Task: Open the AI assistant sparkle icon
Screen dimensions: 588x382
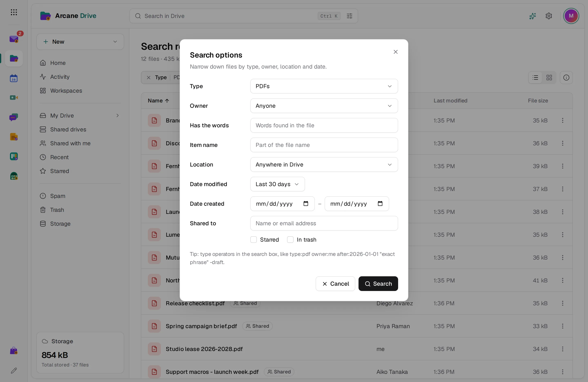Action: click(x=532, y=16)
